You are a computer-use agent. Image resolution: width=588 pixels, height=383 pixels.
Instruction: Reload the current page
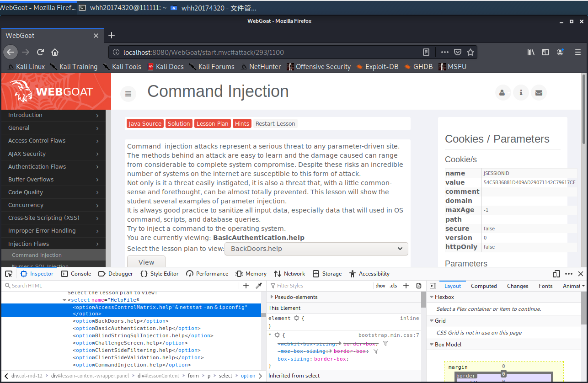(40, 52)
